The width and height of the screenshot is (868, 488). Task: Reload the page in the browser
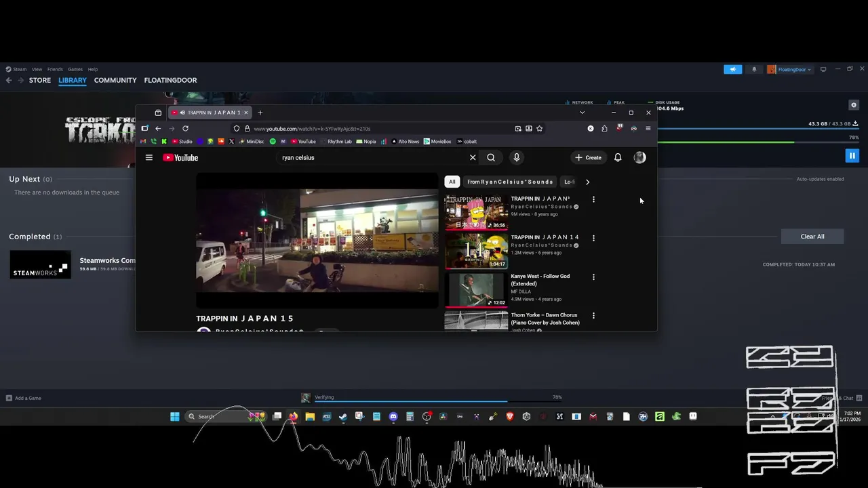(185, 128)
